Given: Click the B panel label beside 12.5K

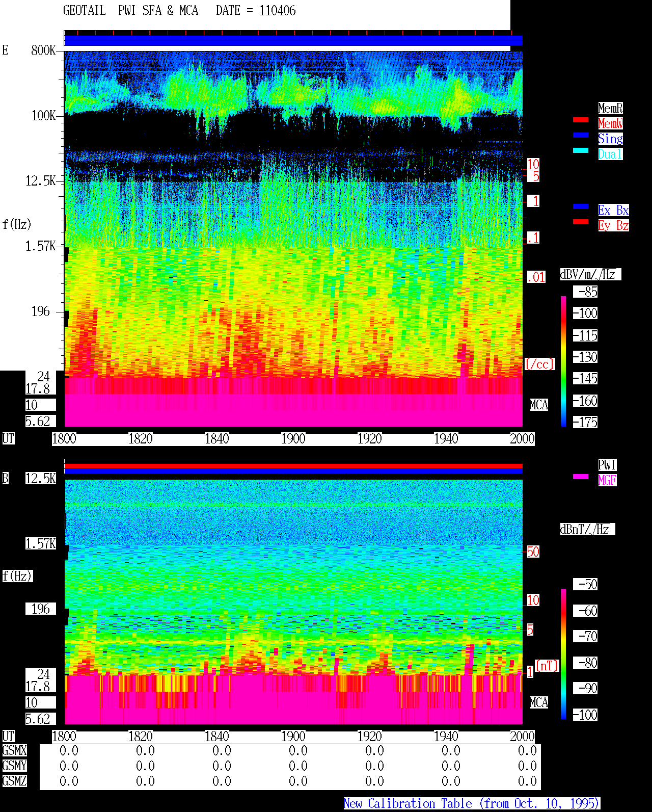Looking at the screenshot, I should tap(5, 478).
